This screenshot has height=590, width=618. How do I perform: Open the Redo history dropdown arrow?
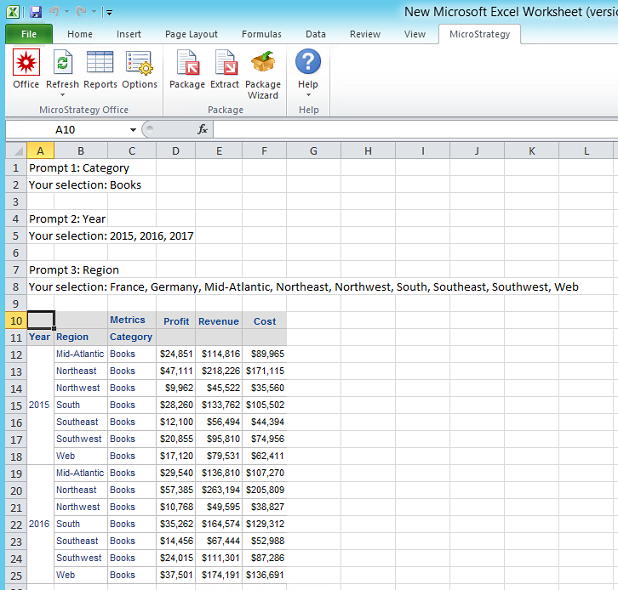94,12
